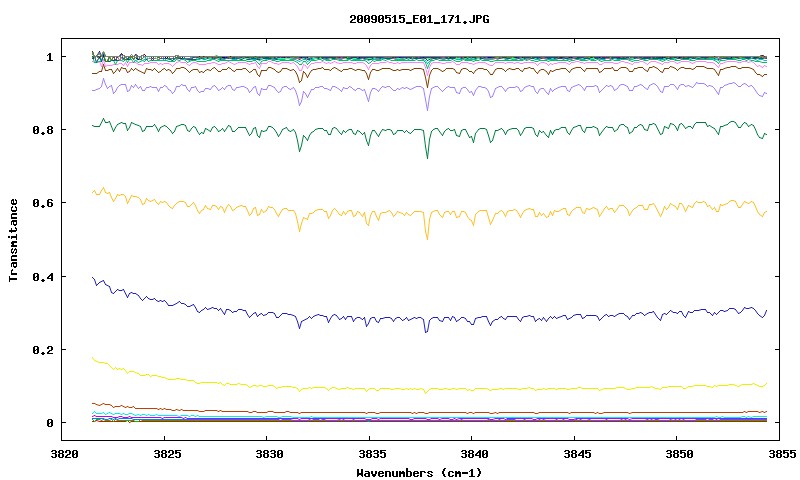The height and width of the screenshot is (480, 800).
Task: Click the x-axis tick label 3820
Action: pos(64,454)
